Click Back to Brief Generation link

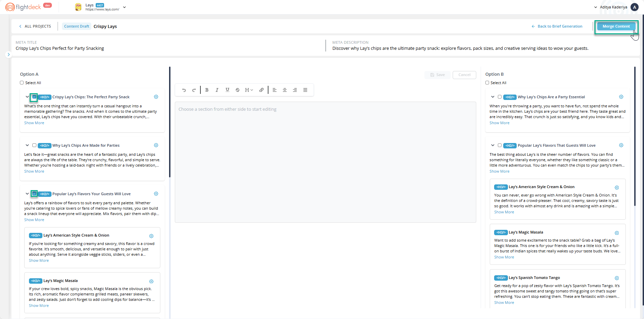click(557, 26)
